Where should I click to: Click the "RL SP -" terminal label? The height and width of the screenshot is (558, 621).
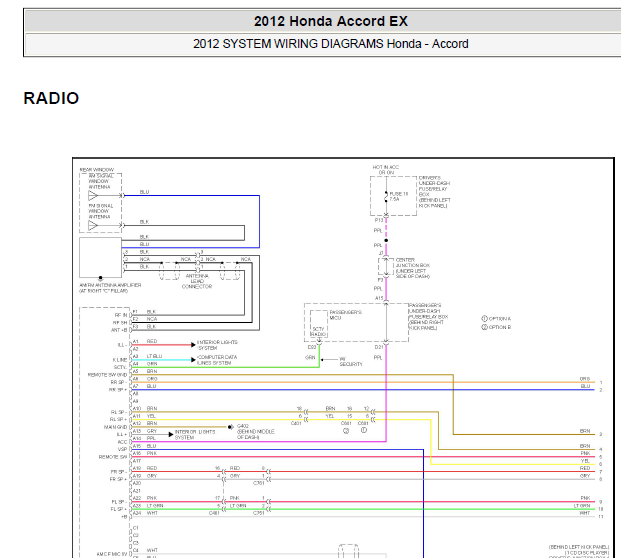(x=119, y=412)
